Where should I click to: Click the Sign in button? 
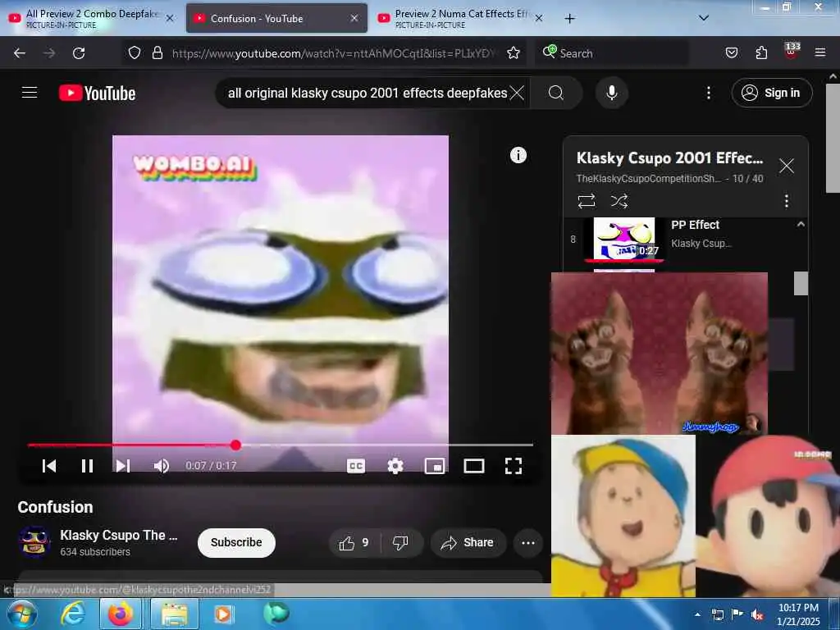(771, 94)
